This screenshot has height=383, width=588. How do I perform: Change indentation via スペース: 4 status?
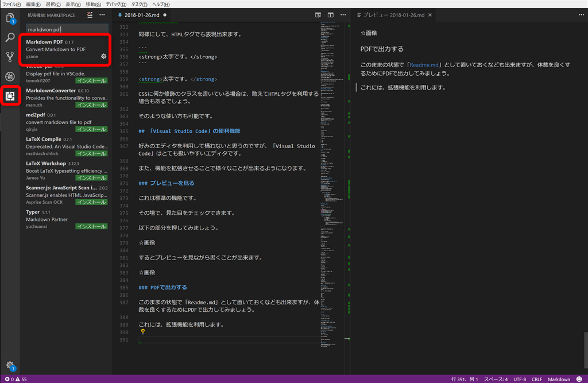[496, 379]
